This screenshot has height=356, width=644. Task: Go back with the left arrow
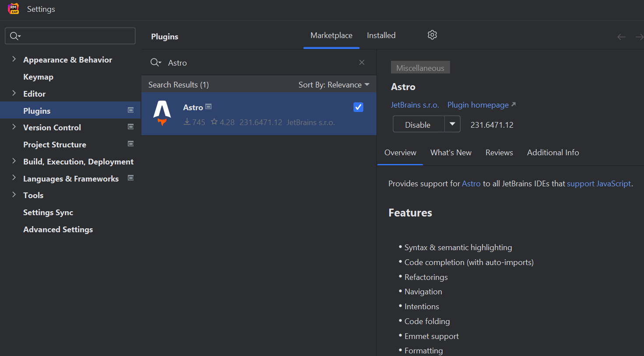[621, 37]
